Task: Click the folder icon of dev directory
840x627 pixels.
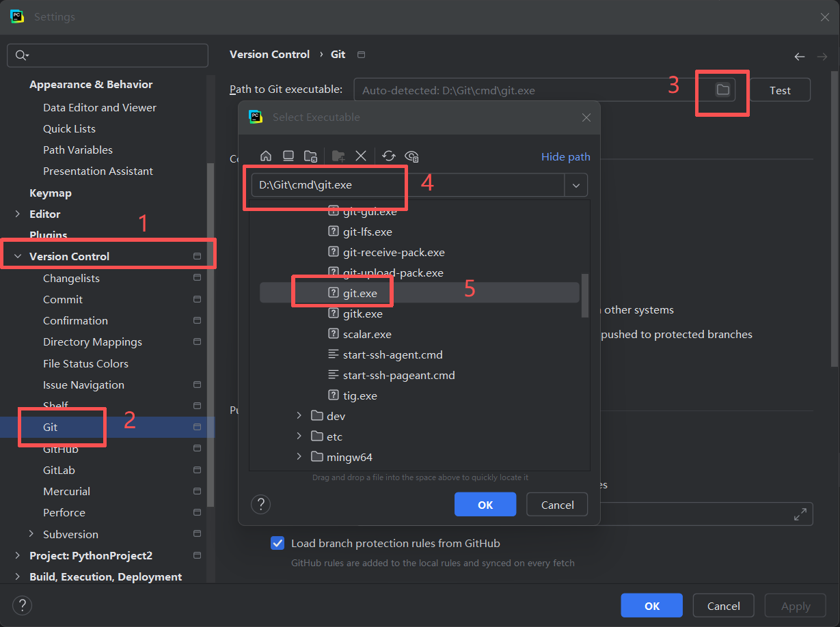Action: tap(316, 416)
